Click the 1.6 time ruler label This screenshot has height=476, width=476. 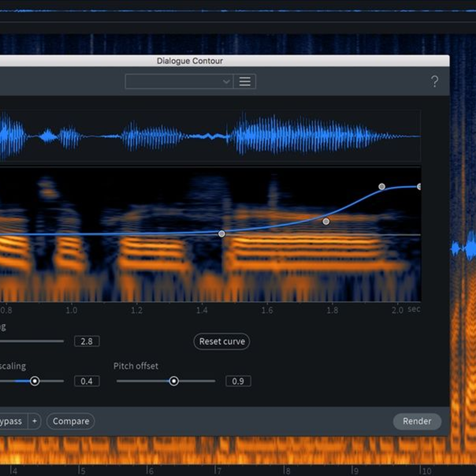click(x=267, y=310)
